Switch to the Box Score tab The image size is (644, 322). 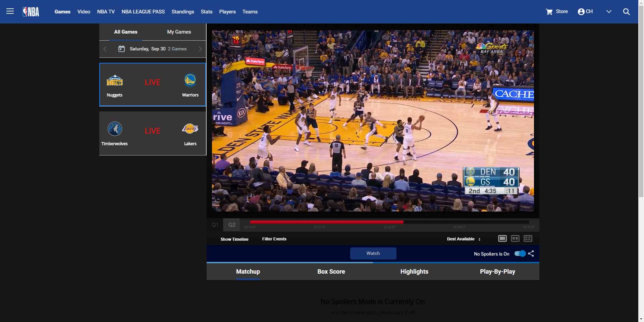point(331,271)
